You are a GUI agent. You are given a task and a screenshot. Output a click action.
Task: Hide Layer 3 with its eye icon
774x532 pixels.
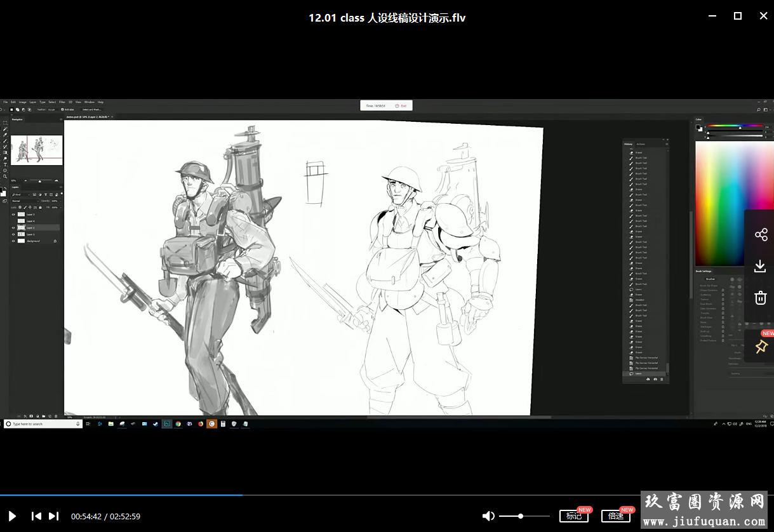click(x=13, y=215)
